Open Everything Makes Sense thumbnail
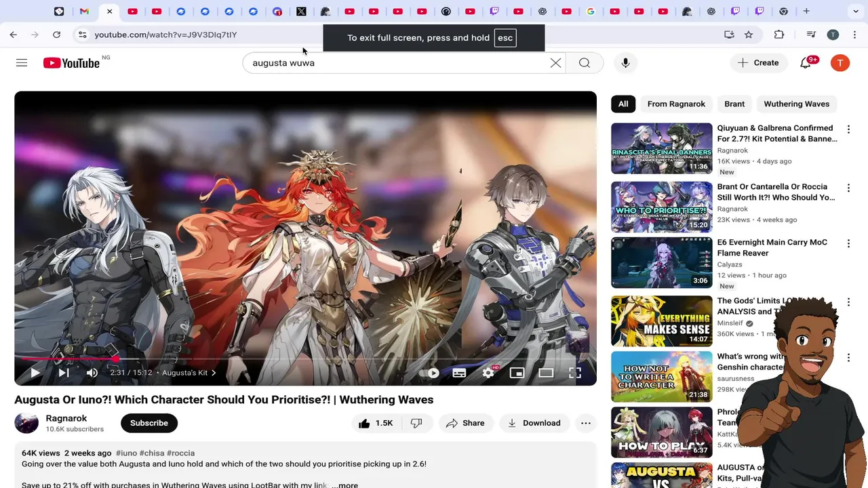 pos(662,321)
